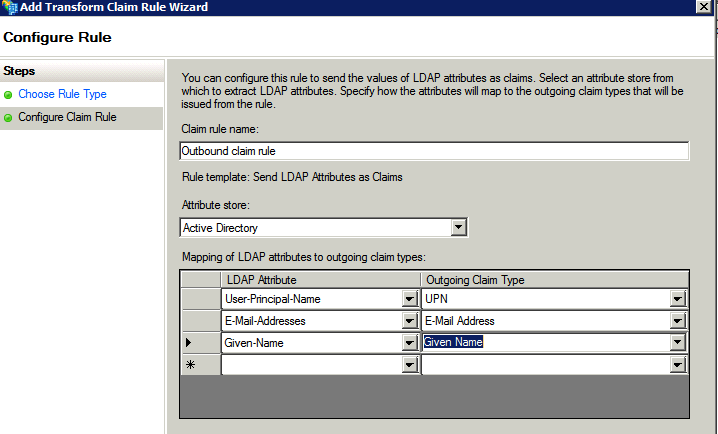Expand empty new row outgoing claim dropdown
Screen dimensions: 718x434
click(x=678, y=366)
